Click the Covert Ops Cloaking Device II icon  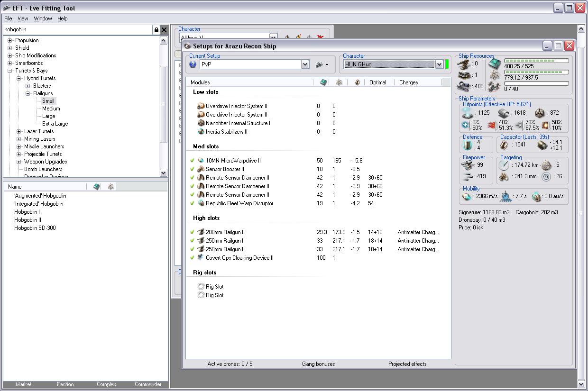201,258
